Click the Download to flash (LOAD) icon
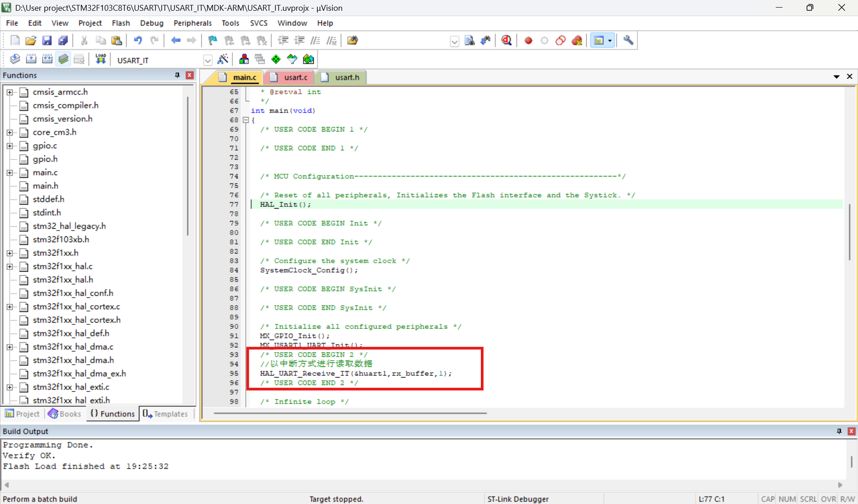The width and height of the screenshot is (858, 504). click(101, 59)
